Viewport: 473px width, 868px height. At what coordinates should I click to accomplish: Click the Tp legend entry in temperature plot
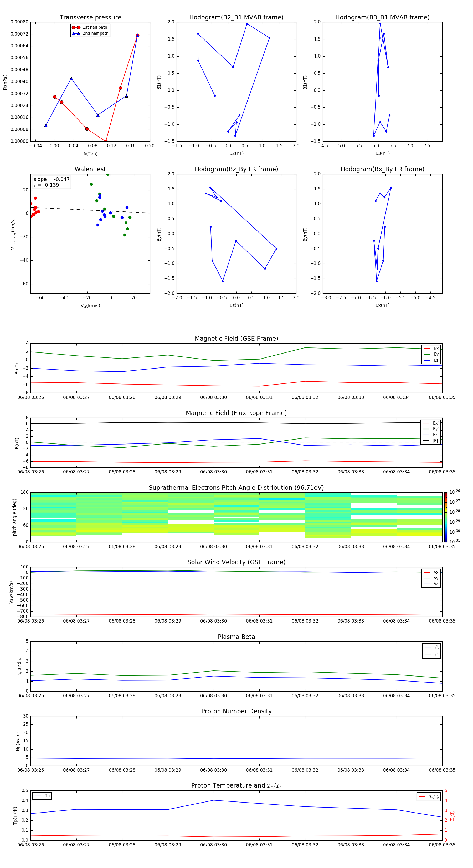(x=42, y=796)
